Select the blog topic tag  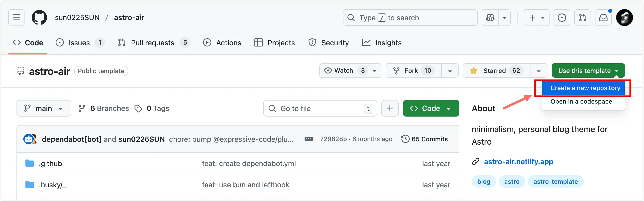[484, 181]
